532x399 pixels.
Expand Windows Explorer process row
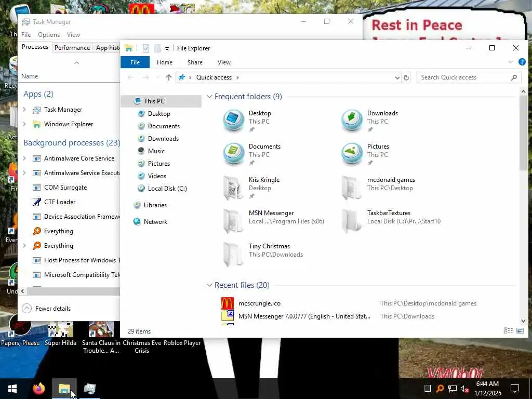coord(24,124)
